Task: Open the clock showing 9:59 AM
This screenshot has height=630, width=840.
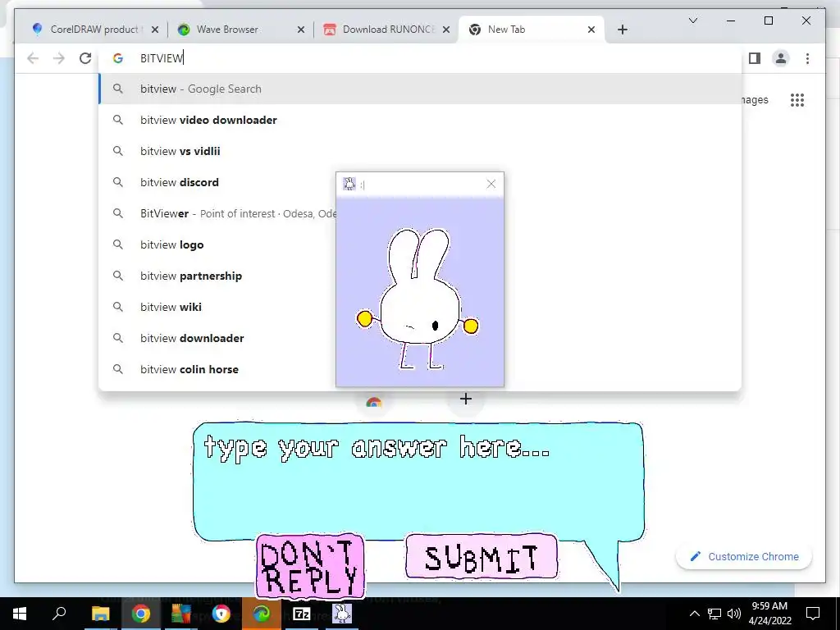Action: click(x=769, y=614)
